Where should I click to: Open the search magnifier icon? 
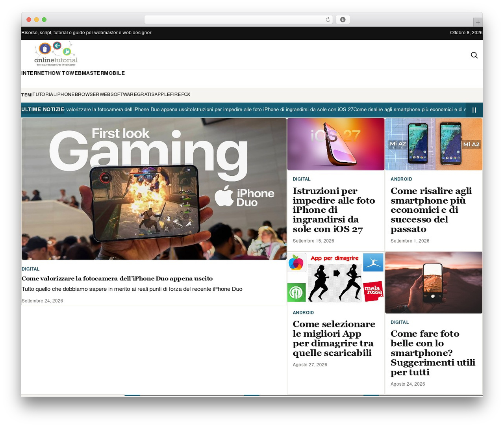(474, 55)
